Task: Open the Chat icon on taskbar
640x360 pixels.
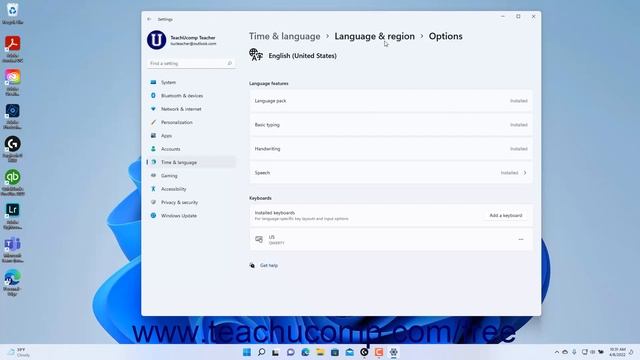Action: click(x=291, y=352)
